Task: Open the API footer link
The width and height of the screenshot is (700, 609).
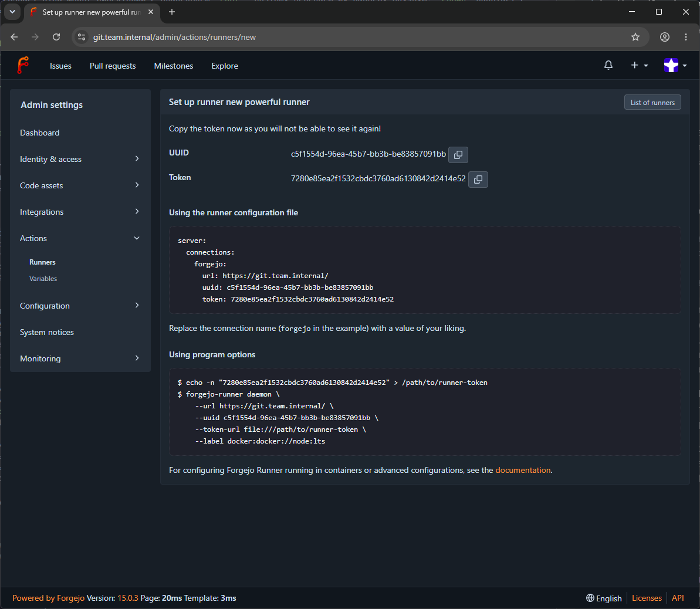Action: [678, 598]
